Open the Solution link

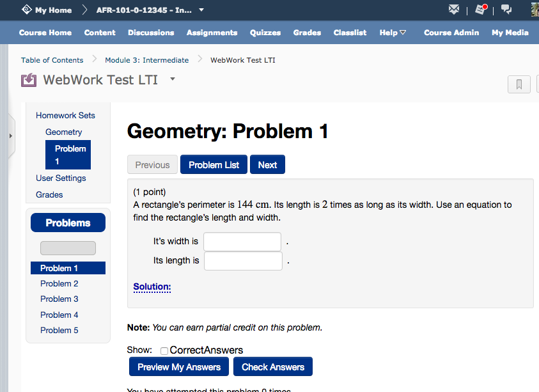[152, 287]
